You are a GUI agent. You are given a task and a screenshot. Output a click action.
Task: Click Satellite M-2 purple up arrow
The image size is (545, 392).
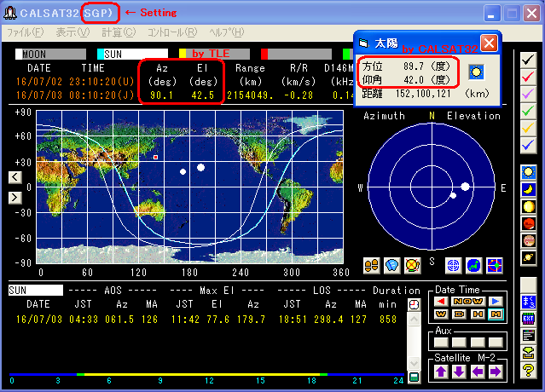coord(441,372)
